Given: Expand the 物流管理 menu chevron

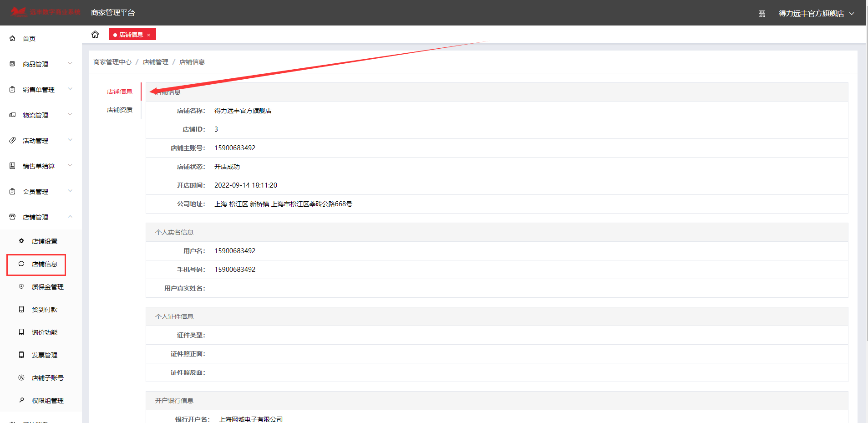Looking at the screenshot, I should click(70, 114).
